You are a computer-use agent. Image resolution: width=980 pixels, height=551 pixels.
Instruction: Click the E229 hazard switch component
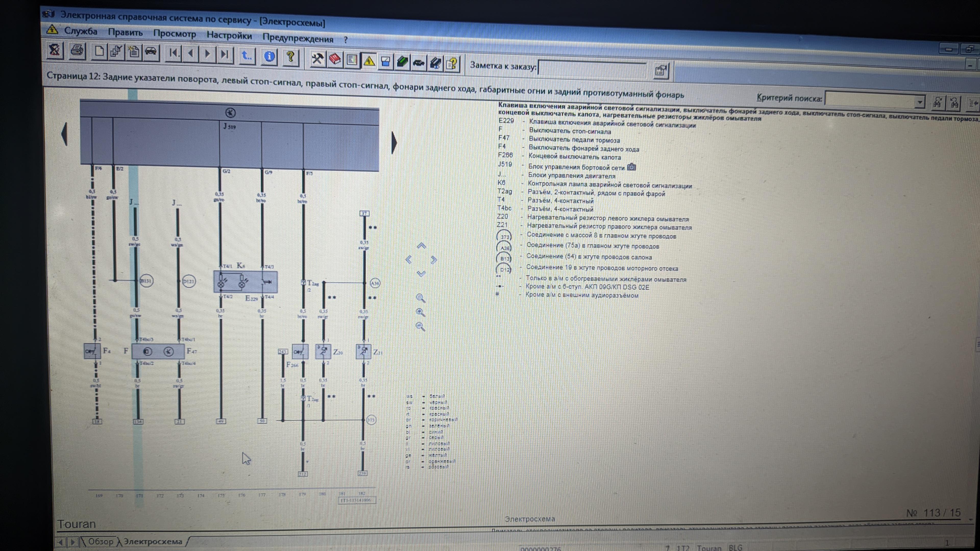click(245, 282)
